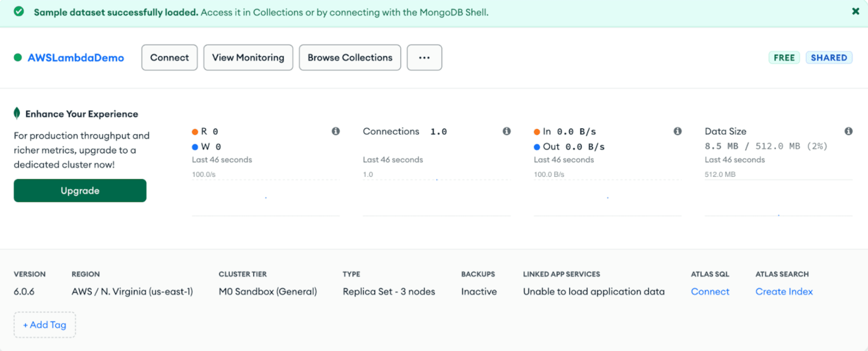Click the Connections chart area
Screen dimensions: 868x351
point(436,196)
